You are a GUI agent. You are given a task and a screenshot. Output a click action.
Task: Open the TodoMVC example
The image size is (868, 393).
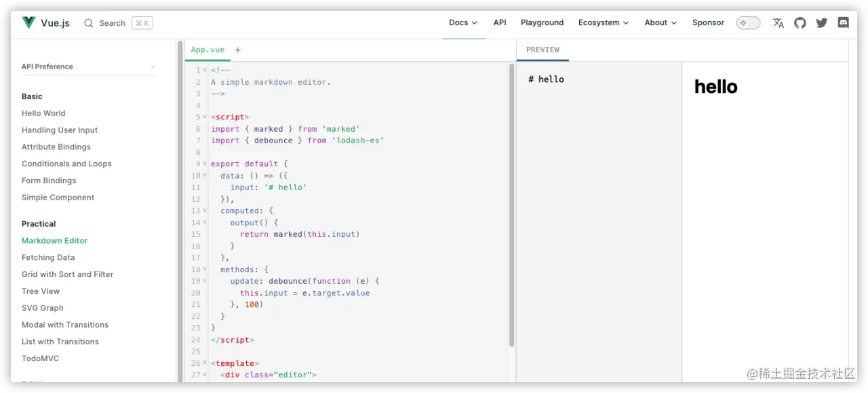(x=40, y=358)
